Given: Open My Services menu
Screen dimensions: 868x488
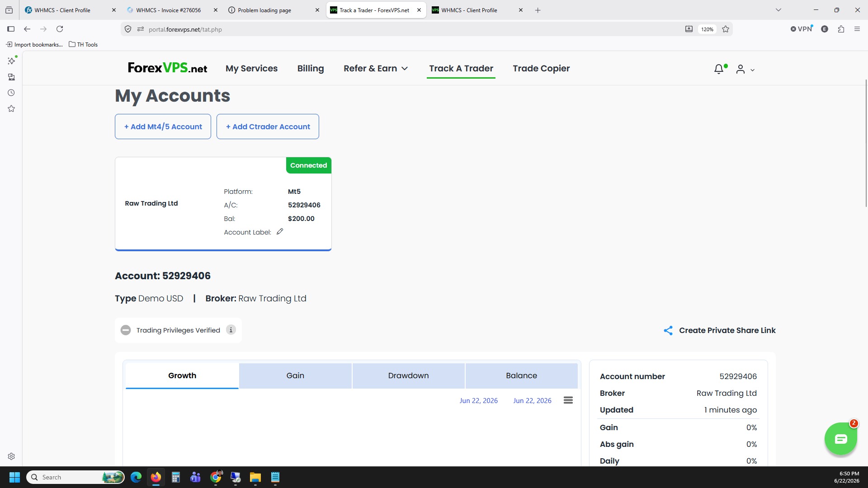Looking at the screenshot, I should [251, 69].
